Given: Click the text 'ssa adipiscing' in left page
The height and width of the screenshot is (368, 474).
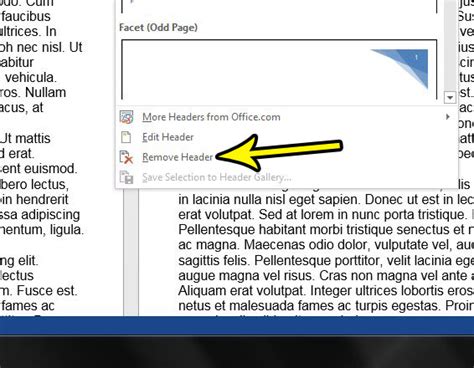Looking at the screenshot, I should (40, 215).
